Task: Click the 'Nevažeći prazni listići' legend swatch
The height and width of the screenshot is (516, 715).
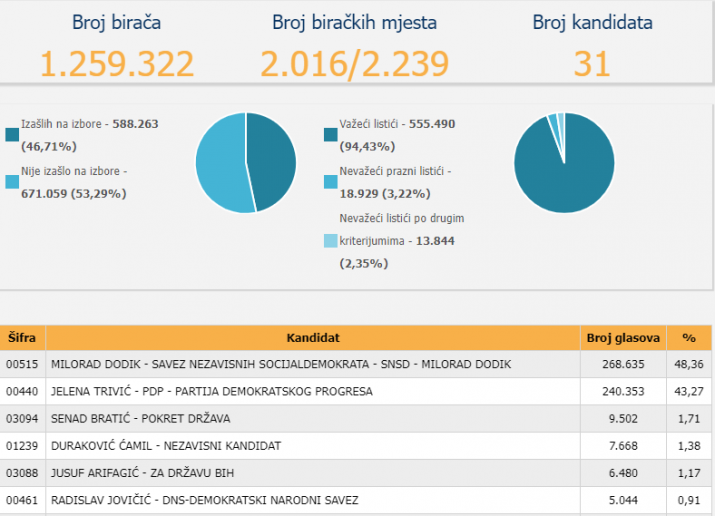Action: coord(332,181)
